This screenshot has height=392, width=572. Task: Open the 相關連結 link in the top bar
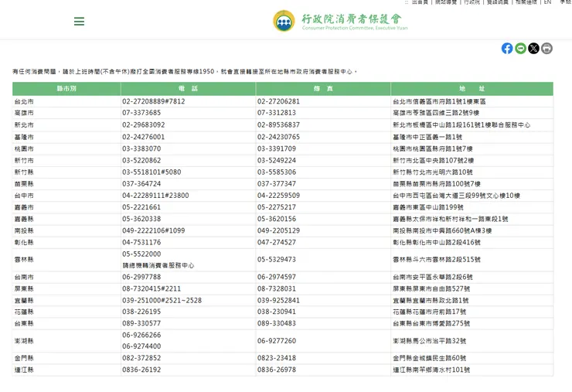click(526, 2)
